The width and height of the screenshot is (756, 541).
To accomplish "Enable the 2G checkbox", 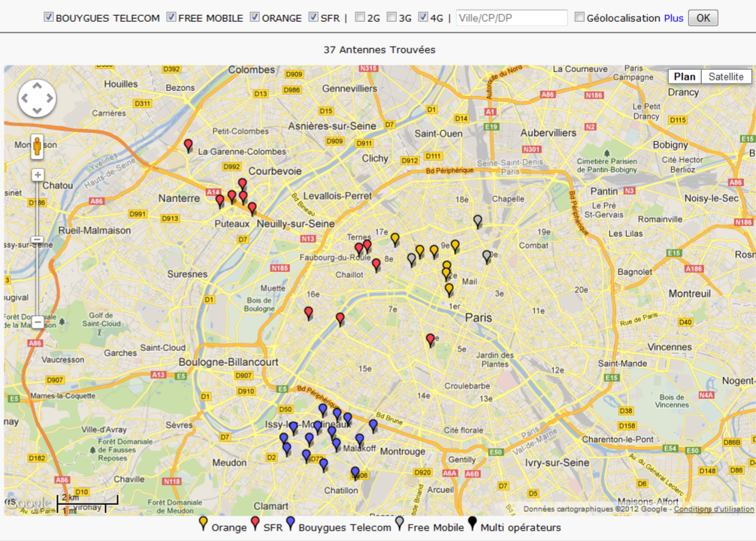I will click(360, 17).
